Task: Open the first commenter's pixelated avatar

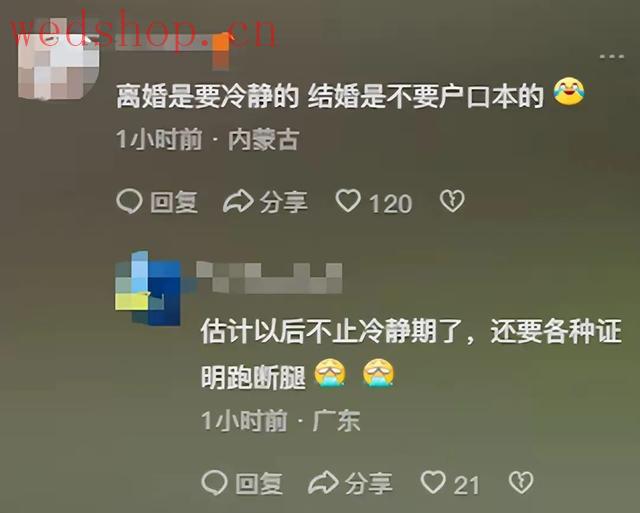Action: click(58, 58)
